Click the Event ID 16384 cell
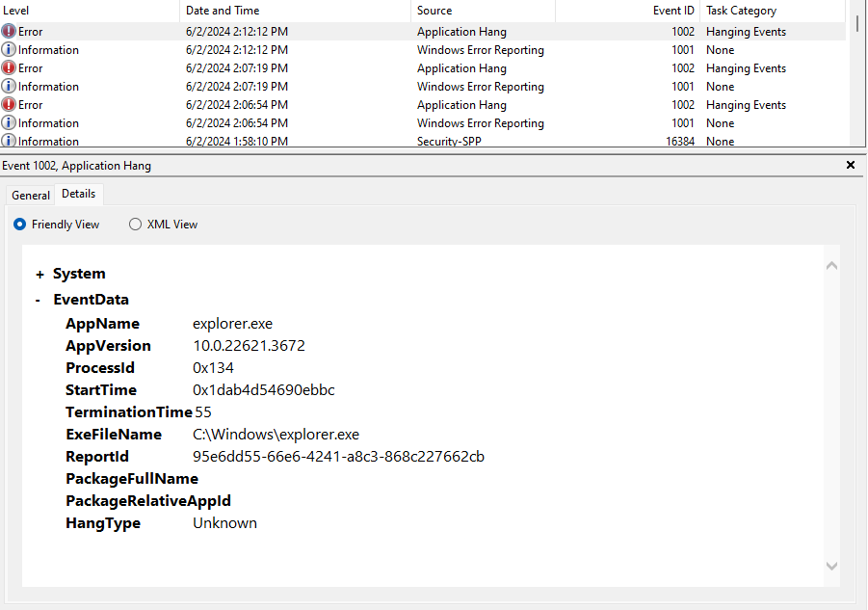Image resolution: width=868 pixels, height=610 pixels. click(680, 141)
